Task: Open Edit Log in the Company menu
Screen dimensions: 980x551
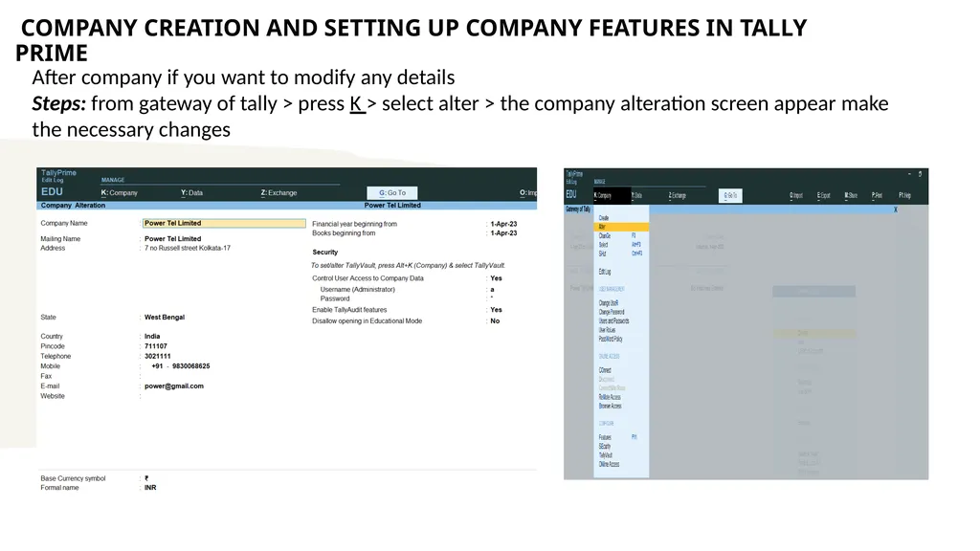Action: tap(605, 272)
